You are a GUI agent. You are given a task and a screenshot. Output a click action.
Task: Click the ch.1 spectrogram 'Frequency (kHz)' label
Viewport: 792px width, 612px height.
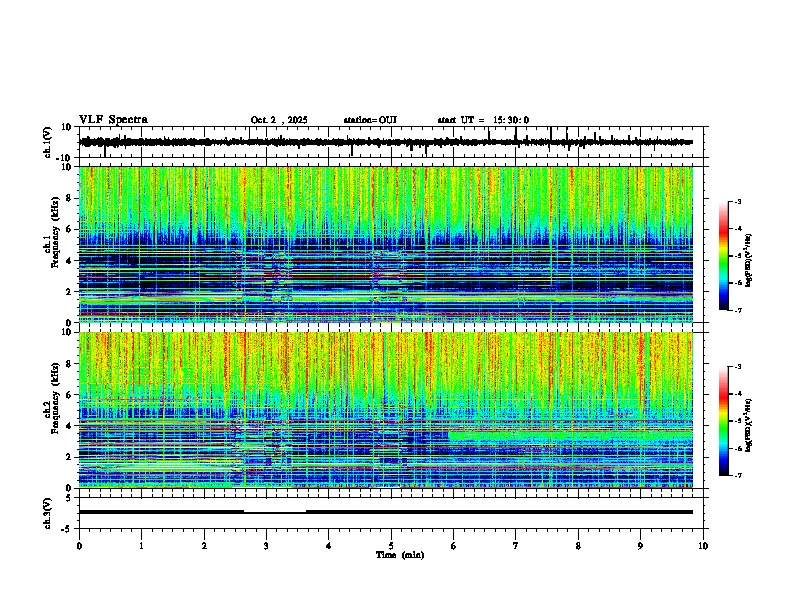(55, 232)
